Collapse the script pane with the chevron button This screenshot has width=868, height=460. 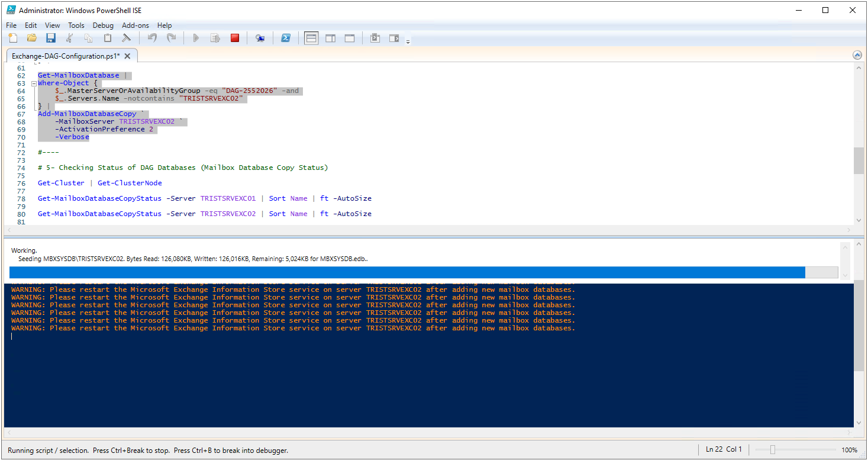tap(857, 55)
